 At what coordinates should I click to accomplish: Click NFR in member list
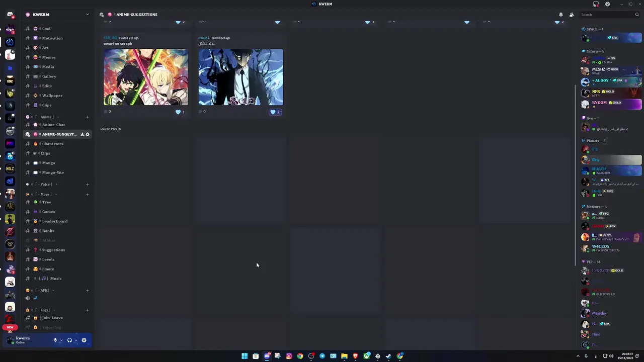coord(611,93)
